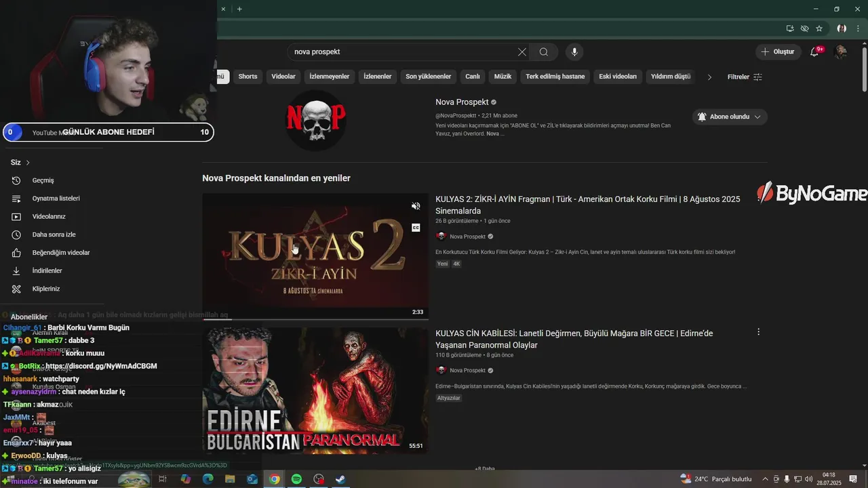
Task: Open the Nova Prospekt channel name link
Action: (x=462, y=102)
